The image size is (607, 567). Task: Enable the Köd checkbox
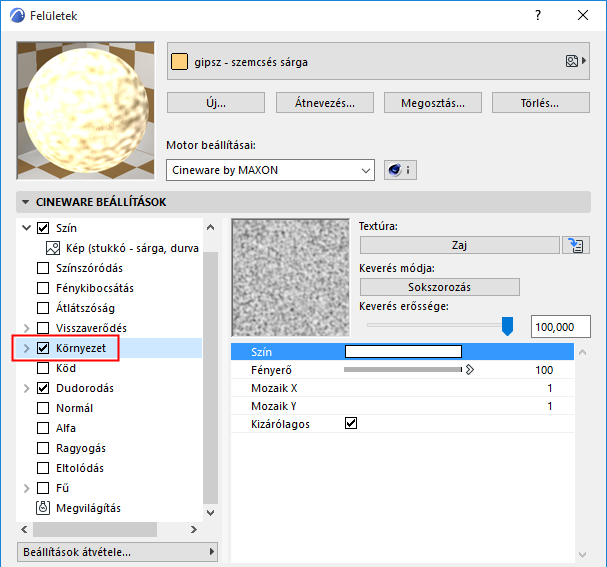(43, 368)
